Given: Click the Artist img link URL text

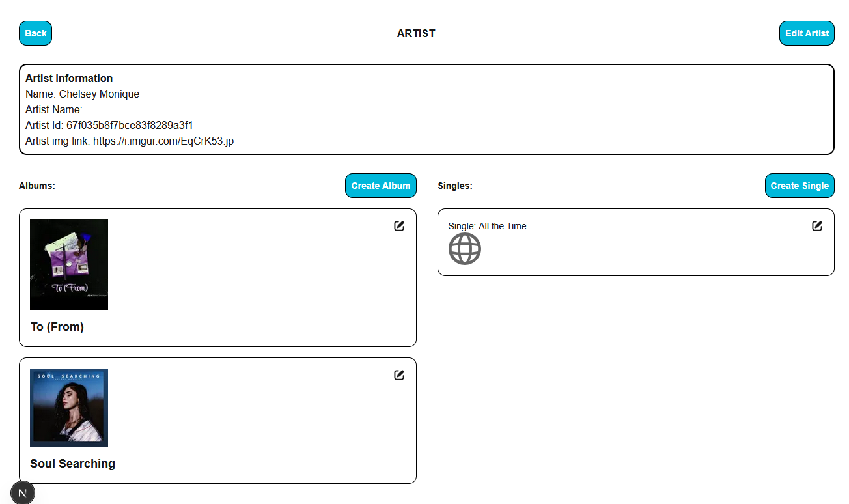Looking at the screenshot, I should click(163, 141).
